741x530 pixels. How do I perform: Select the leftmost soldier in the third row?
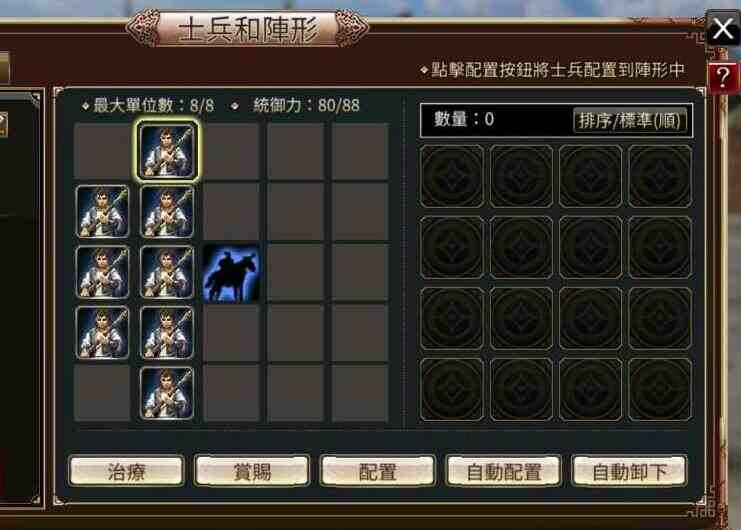pos(103,272)
